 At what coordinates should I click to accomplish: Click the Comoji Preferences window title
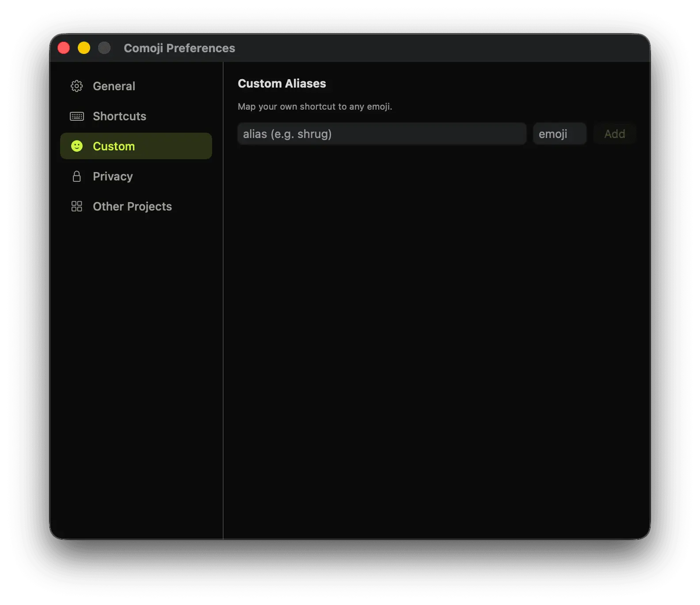pos(179,48)
